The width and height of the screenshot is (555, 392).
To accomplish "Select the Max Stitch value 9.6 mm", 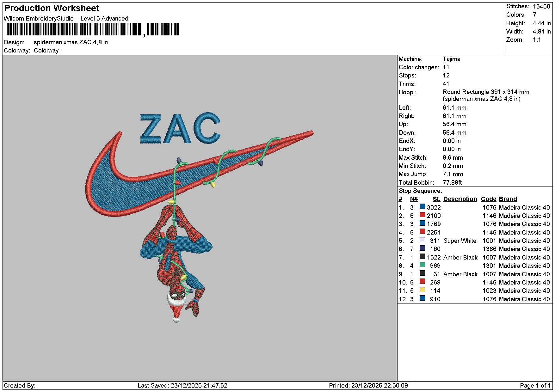I will 453,158.
